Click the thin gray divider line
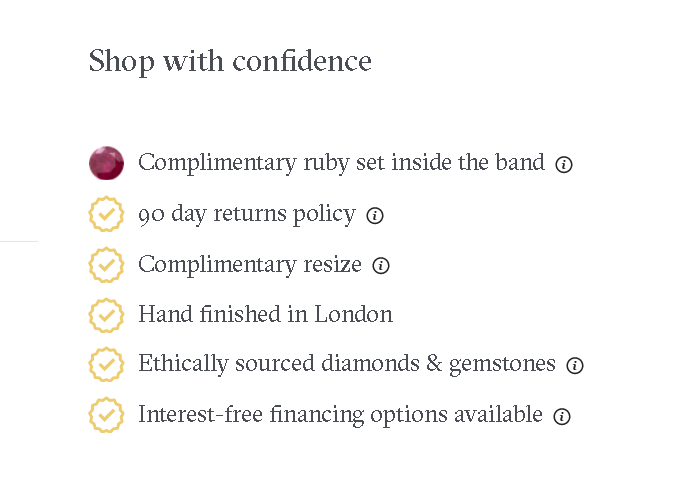This screenshot has width=700, height=482. pyautogui.click(x=19, y=241)
